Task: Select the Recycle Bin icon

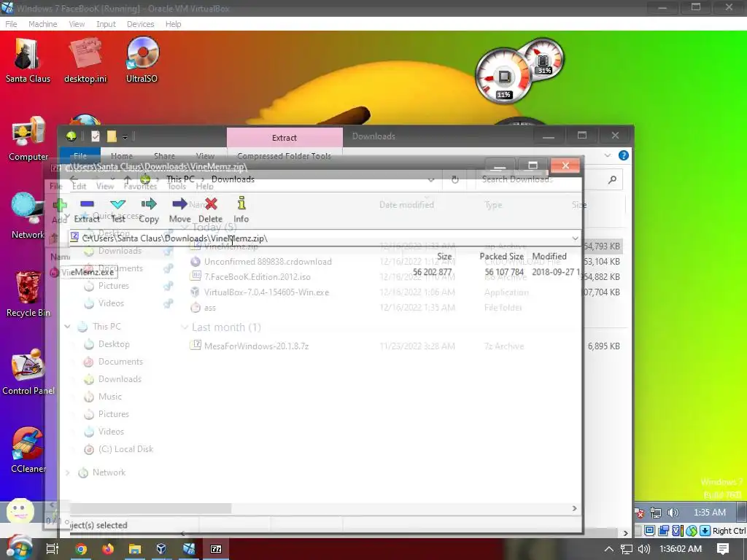Action: 28,295
